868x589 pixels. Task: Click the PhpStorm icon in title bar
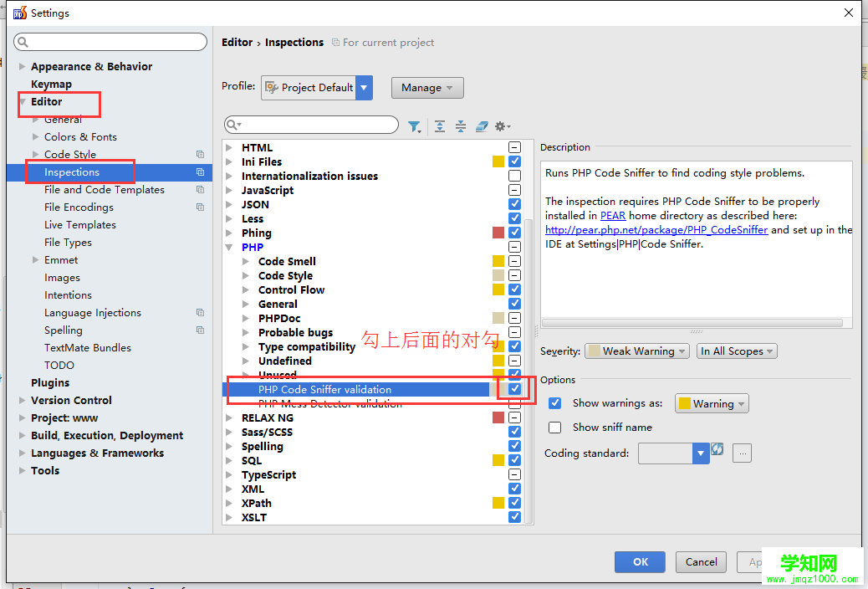[19, 13]
